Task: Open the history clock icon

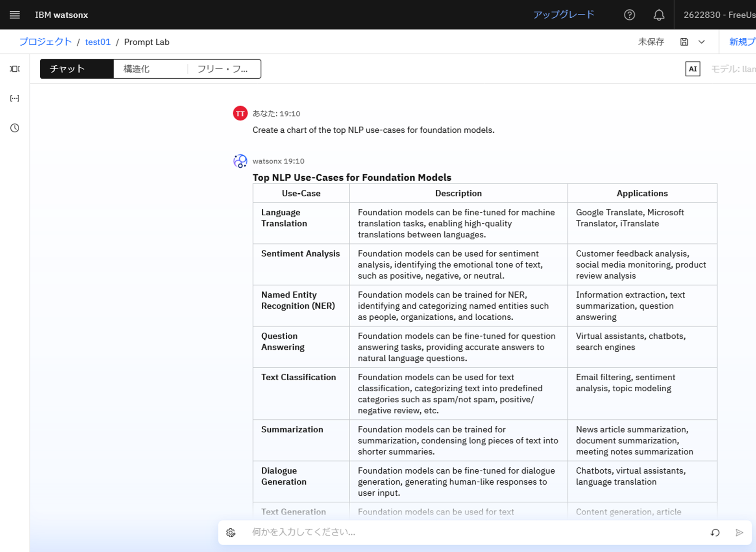Action: (15, 128)
